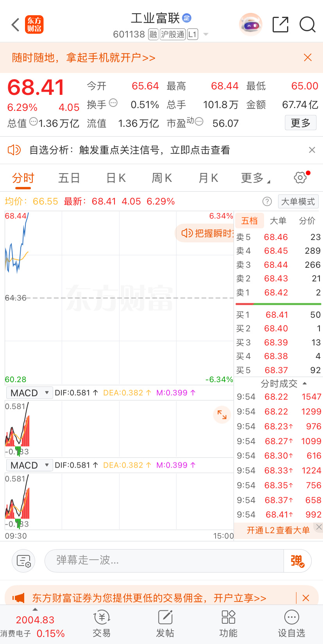Open first MACD indicator dropdown

tap(30, 393)
